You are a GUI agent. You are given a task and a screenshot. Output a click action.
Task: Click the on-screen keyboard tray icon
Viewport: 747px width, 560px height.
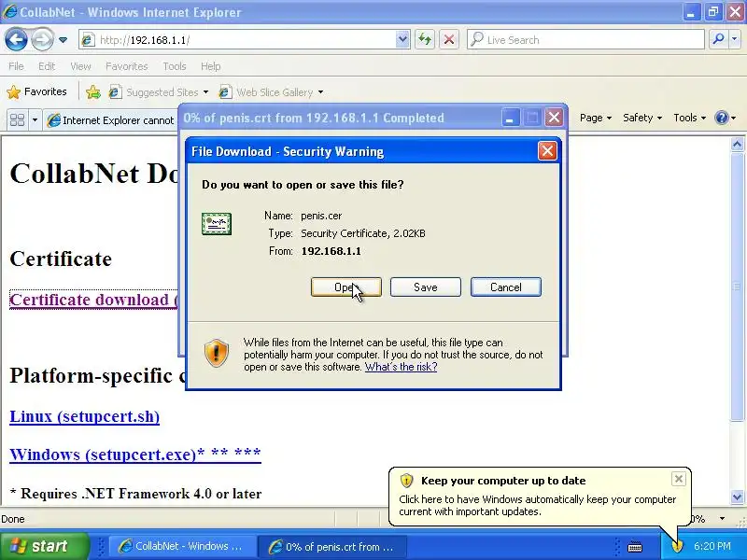coord(635,547)
